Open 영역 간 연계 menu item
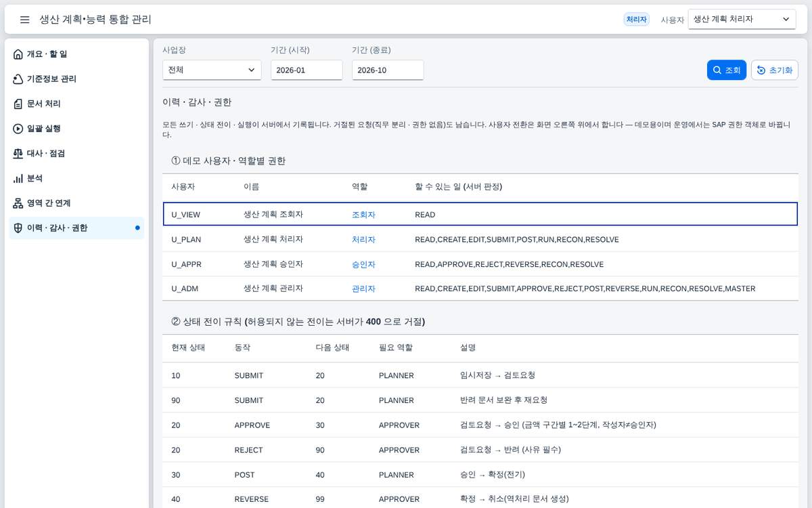Image resolution: width=812 pixels, height=508 pixels. point(76,203)
